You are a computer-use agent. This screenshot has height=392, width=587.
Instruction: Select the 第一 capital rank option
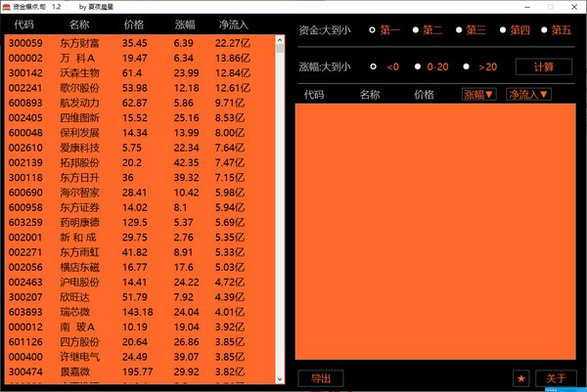384,30
